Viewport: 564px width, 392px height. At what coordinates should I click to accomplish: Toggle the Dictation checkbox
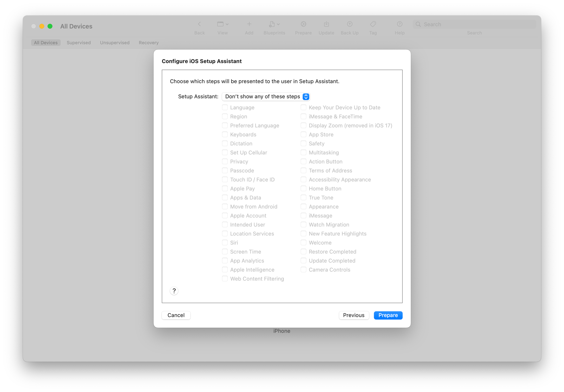coord(225,143)
